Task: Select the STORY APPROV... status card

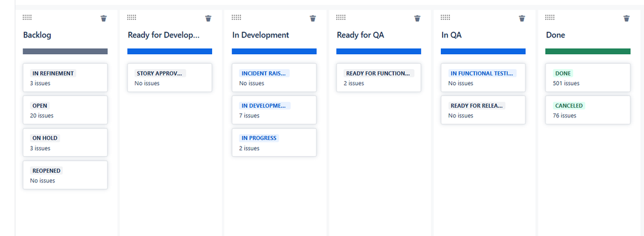Action: tap(170, 78)
